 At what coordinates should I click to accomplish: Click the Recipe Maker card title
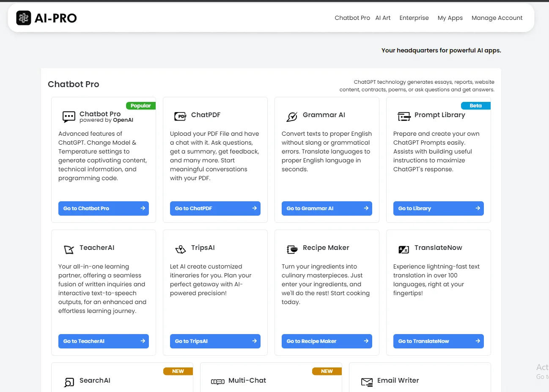click(x=326, y=248)
